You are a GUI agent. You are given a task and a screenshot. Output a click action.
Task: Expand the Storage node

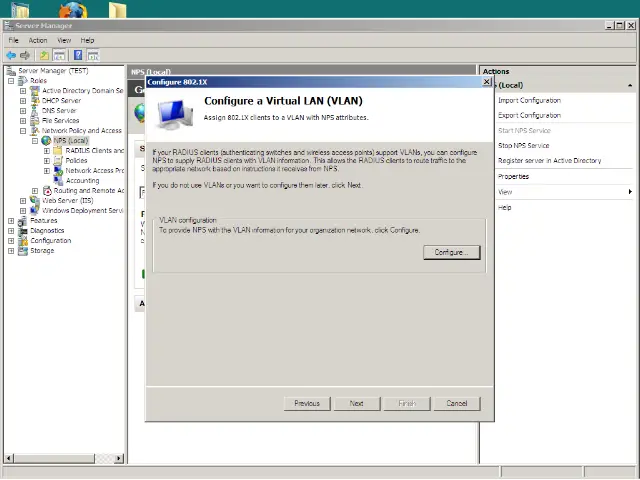click(x=11, y=251)
